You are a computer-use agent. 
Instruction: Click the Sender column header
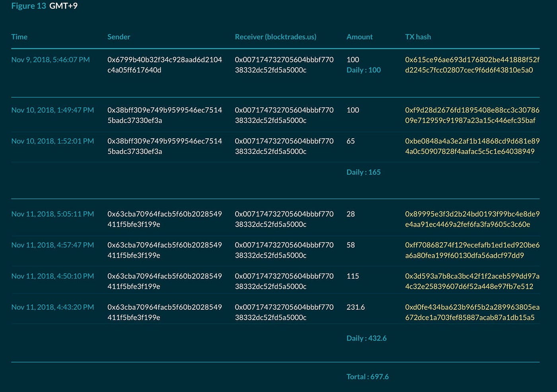(x=119, y=37)
